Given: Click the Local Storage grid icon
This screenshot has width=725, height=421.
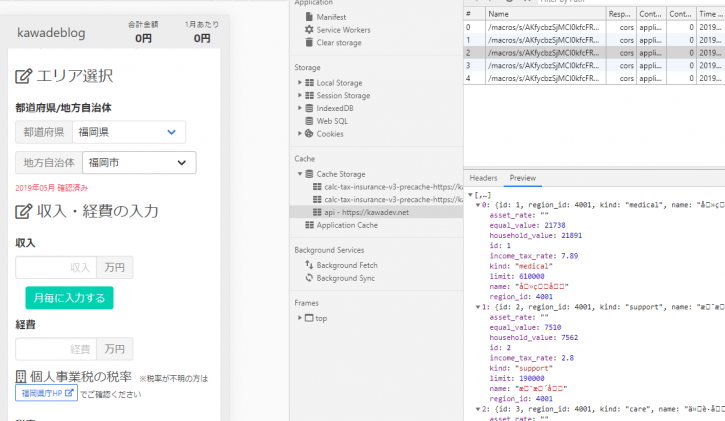Looking at the screenshot, I should [309, 83].
